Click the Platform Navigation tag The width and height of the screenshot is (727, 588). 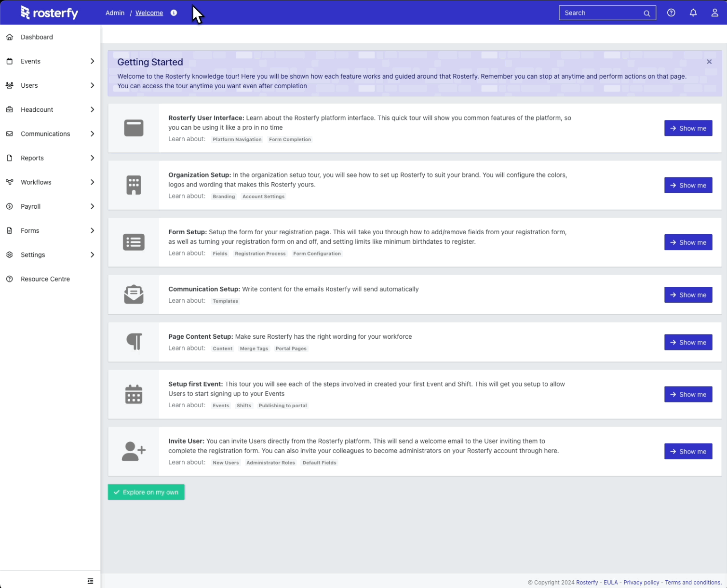[x=237, y=139]
